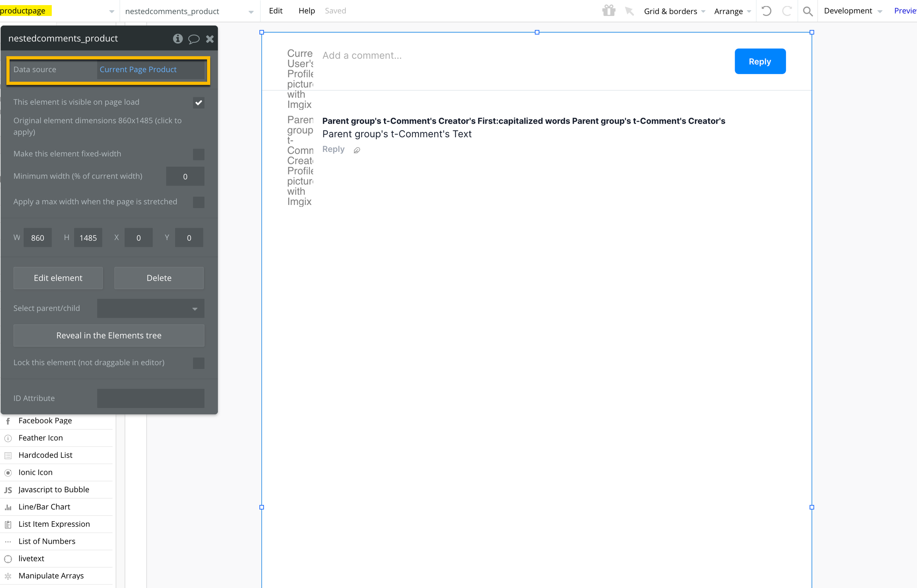Click the gift icon in top toolbar
Screen dimensions: 917x588
click(x=609, y=11)
